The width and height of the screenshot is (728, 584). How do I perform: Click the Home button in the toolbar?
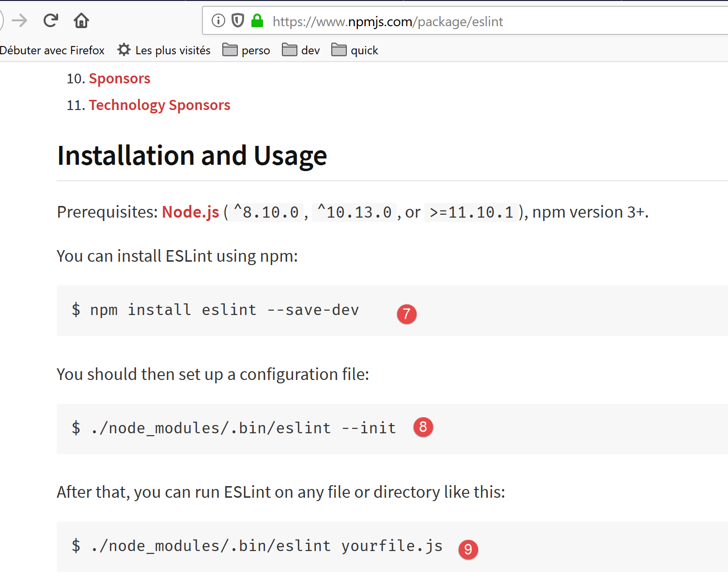coord(81,20)
